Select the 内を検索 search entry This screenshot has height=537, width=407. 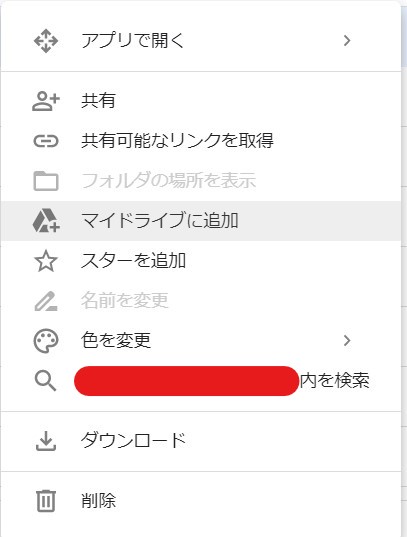point(201,381)
